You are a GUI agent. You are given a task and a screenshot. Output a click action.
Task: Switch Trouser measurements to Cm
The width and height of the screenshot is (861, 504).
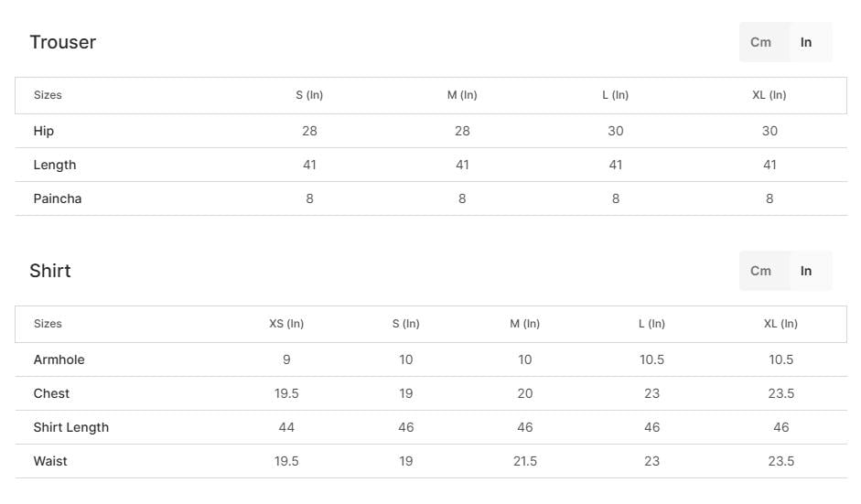760,42
